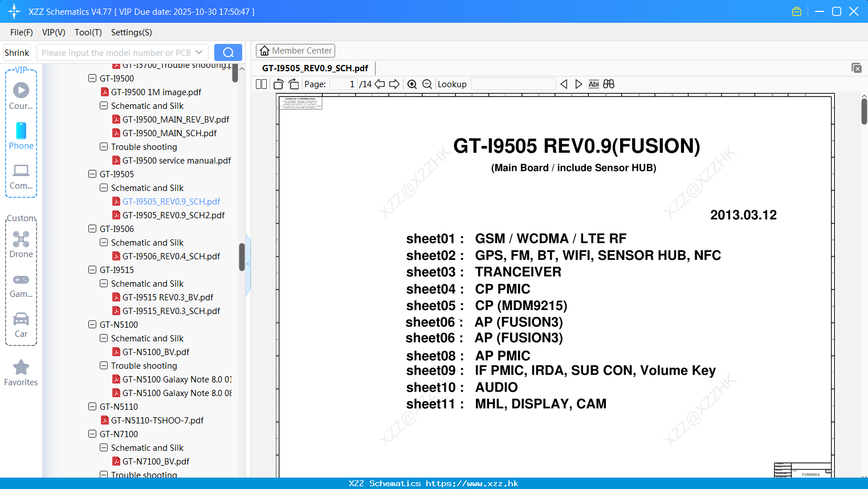The width and height of the screenshot is (868, 489).
Task: Click the binoculars search icon
Action: pyautogui.click(x=609, y=84)
